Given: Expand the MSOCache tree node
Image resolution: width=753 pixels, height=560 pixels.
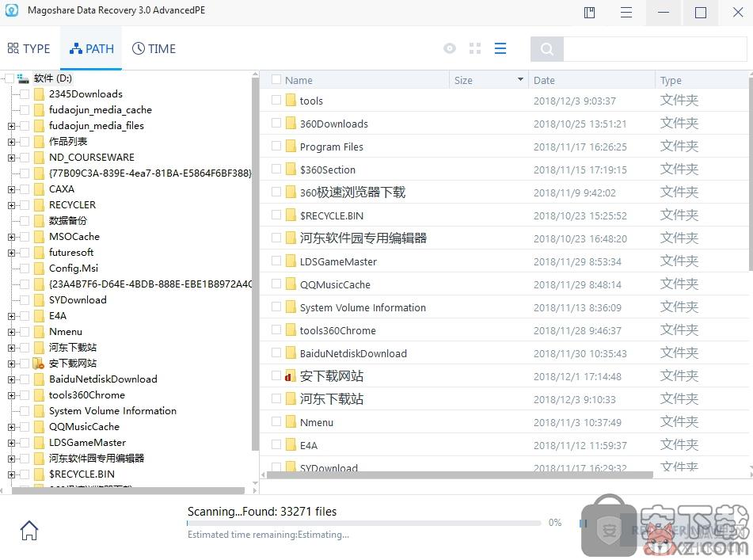Looking at the screenshot, I should [x=11, y=237].
